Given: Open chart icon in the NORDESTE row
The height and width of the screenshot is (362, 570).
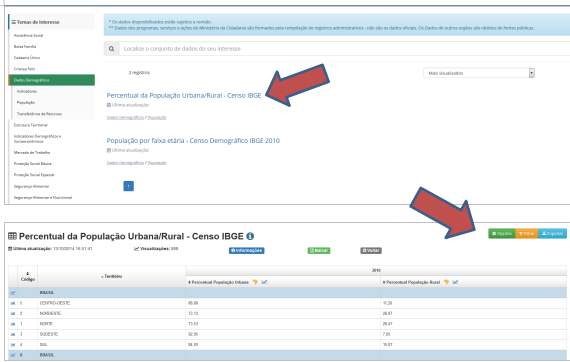Looking at the screenshot, I should (13, 313).
